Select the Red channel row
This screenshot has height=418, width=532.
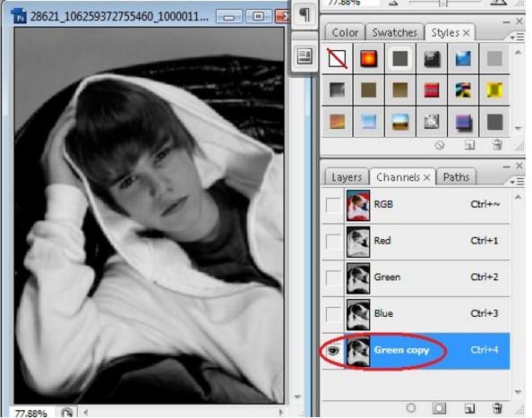[416, 242]
